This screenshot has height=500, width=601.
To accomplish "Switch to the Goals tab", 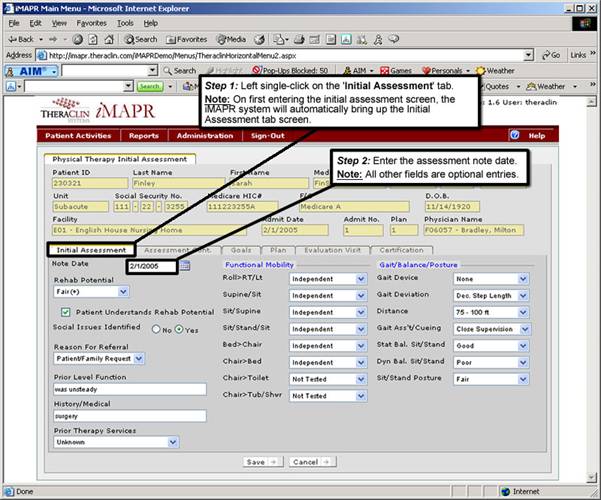I will click(x=241, y=250).
